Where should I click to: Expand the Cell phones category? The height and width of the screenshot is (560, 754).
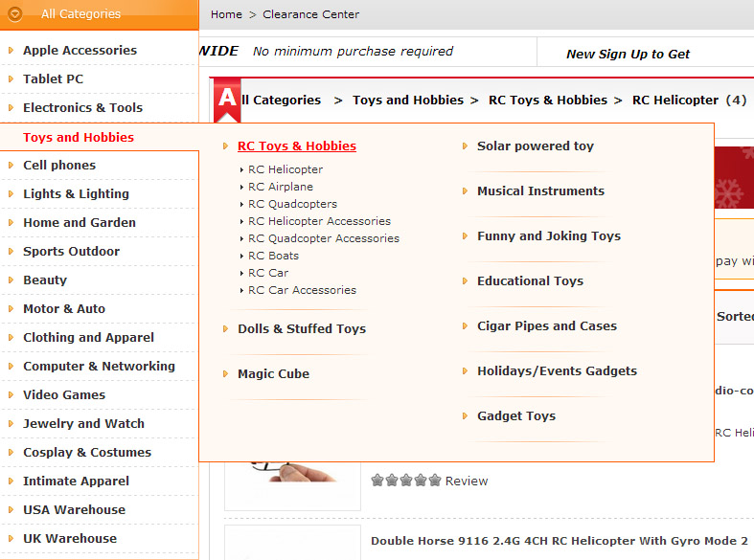pyautogui.click(x=59, y=166)
